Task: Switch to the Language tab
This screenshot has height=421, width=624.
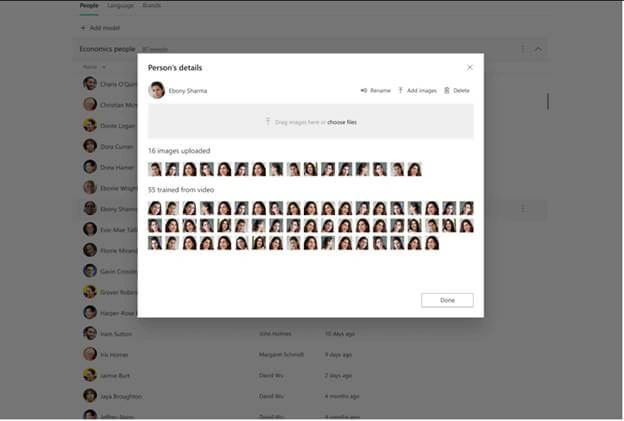Action: 120,6
